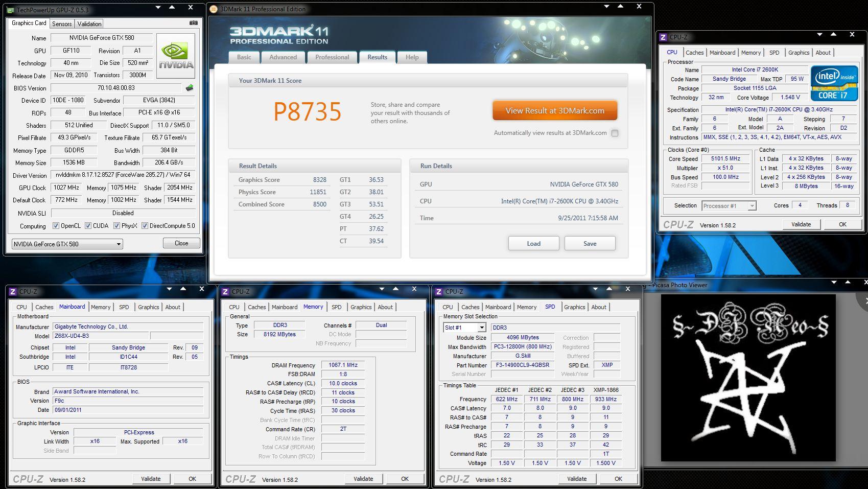
Task: Toggle CUDA checkbox in GPU-Z
Action: 88,226
